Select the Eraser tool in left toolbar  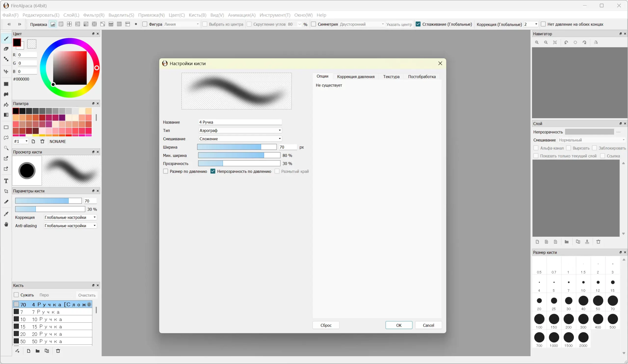coord(6,49)
